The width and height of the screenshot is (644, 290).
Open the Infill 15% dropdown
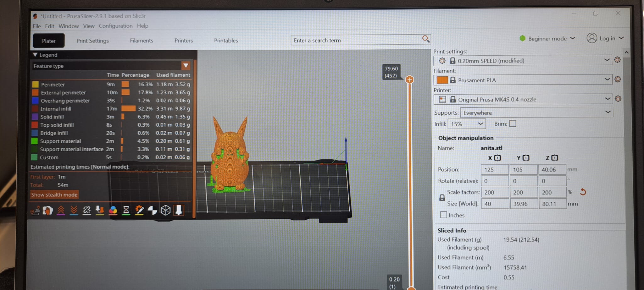pos(466,124)
